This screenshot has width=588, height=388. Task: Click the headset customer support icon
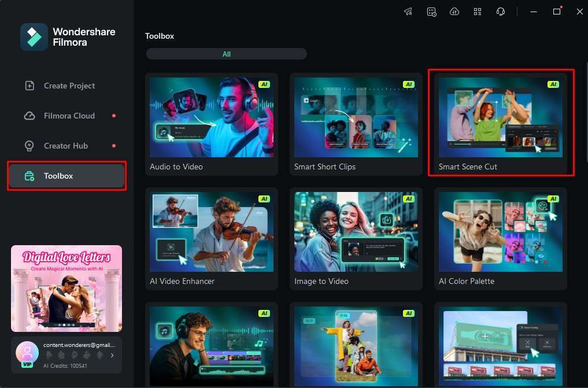[x=501, y=12]
